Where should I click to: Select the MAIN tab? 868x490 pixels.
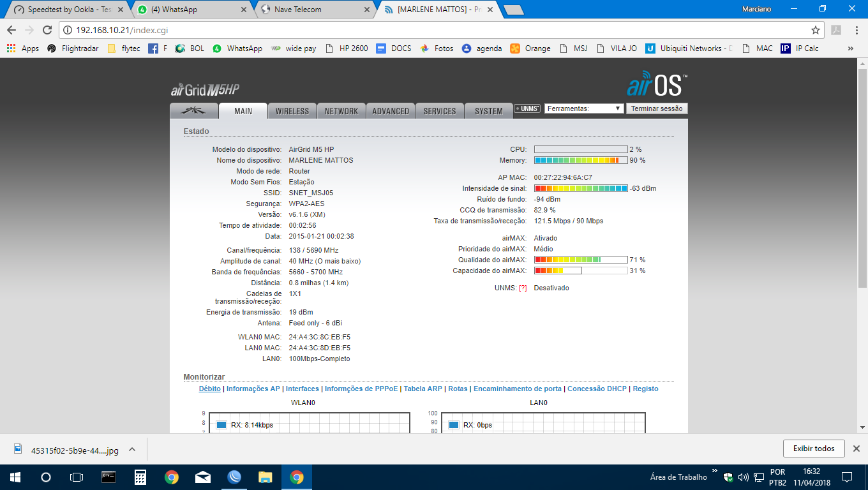[x=243, y=111]
